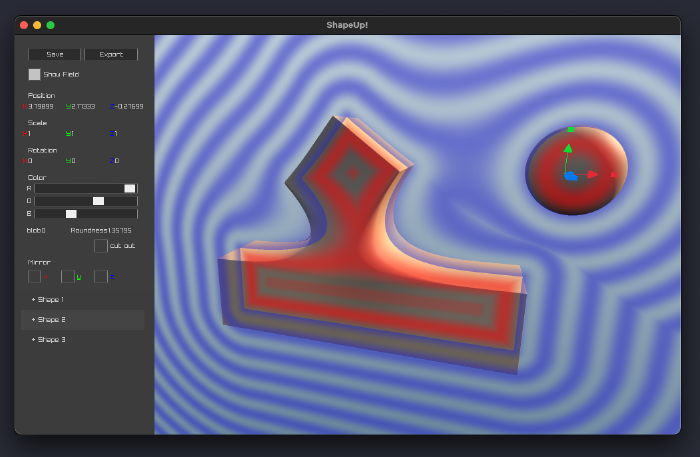Click the Save button
Screen dimensions: 700x457
click(54, 54)
